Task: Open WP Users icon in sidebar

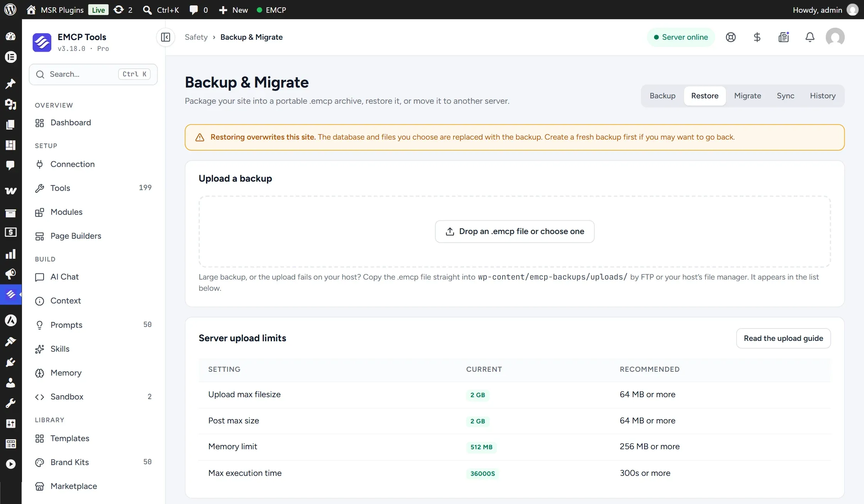Action: point(10,383)
